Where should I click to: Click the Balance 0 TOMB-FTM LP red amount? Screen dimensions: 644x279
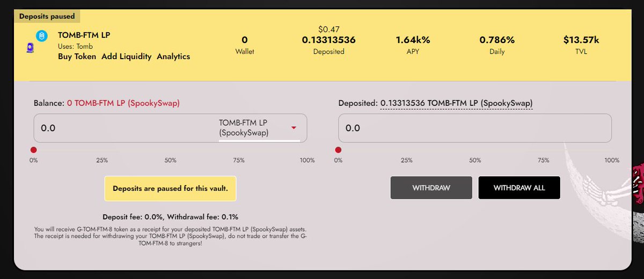pyautogui.click(x=125, y=103)
